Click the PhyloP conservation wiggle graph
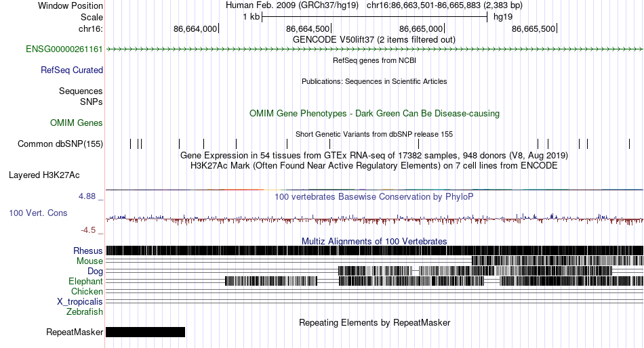Screen dimensions: 644x348 pos(374,219)
